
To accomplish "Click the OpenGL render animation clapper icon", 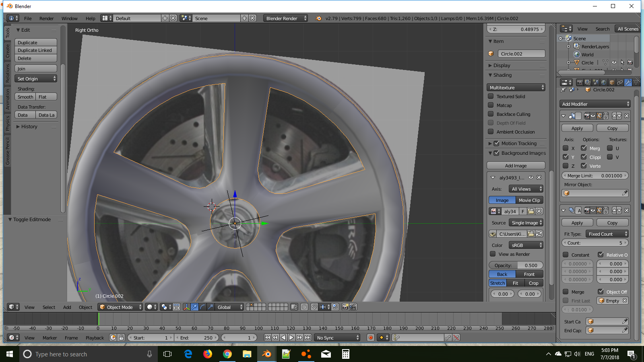I will point(353,307).
